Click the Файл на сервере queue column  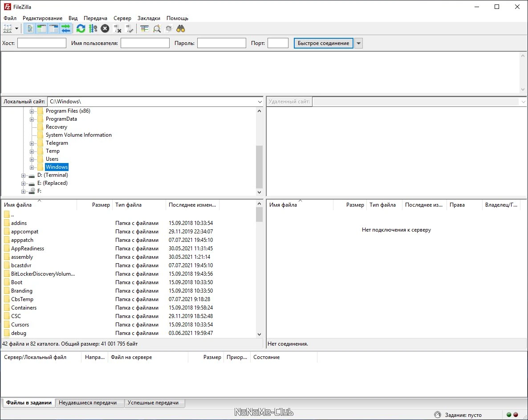click(148, 357)
